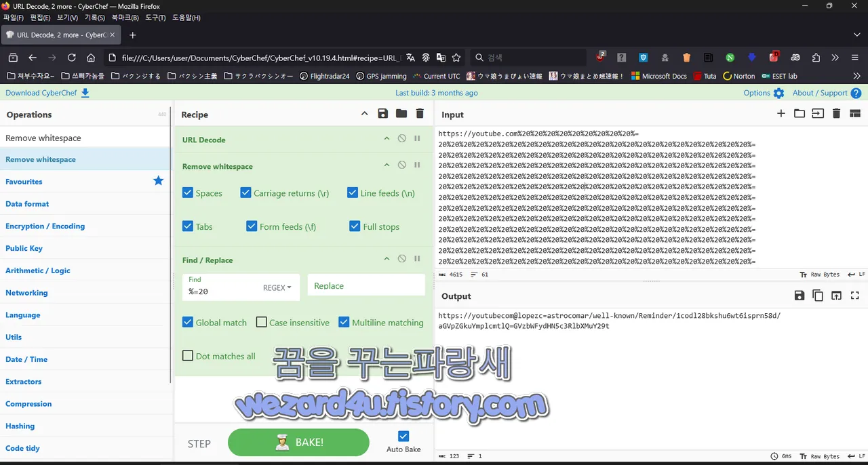Uncheck Global match
Viewport: 868px width, 465px height.
pyautogui.click(x=188, y=323)
